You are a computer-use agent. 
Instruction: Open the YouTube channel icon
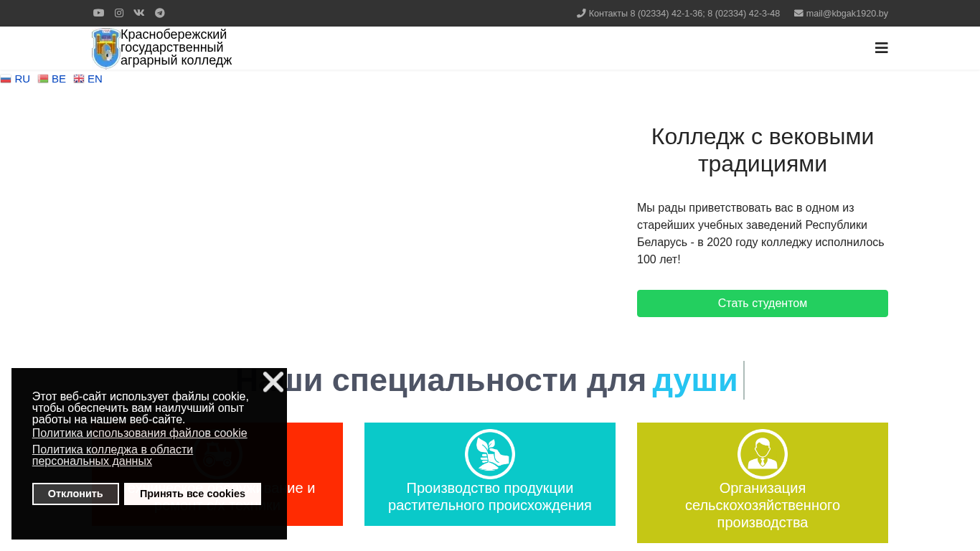point(98,13)
